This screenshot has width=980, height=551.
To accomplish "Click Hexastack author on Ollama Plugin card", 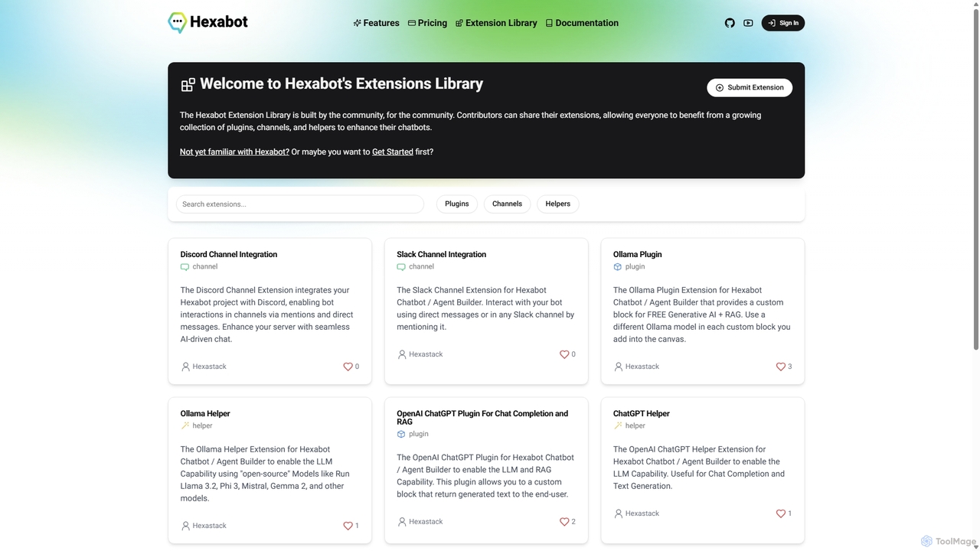I will [x=642, y=367].
